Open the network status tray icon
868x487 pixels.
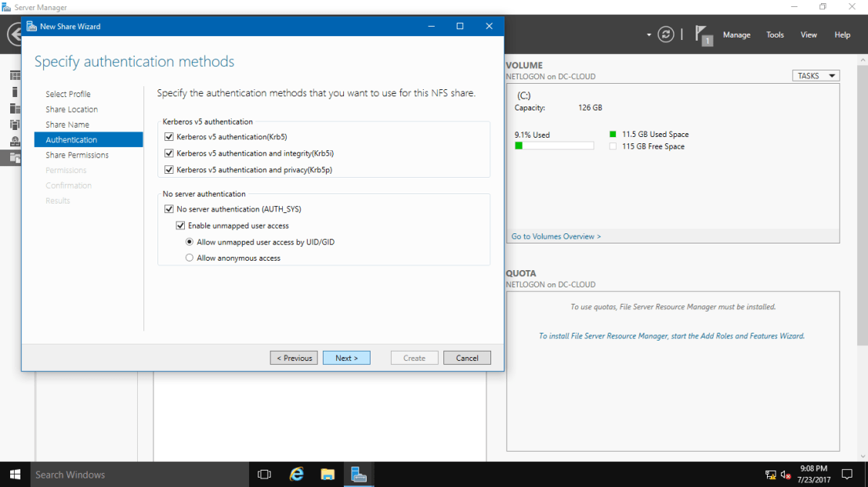coord(770,474)
